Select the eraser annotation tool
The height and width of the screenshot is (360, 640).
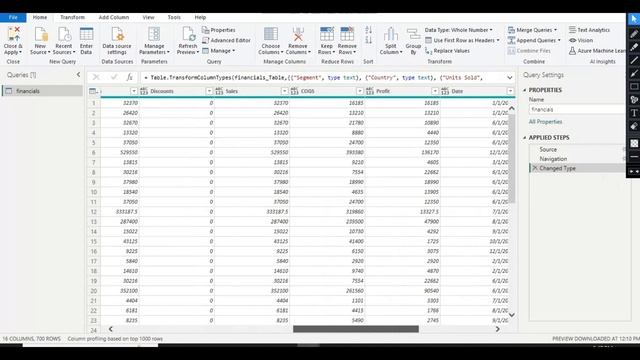click(634, 127)
